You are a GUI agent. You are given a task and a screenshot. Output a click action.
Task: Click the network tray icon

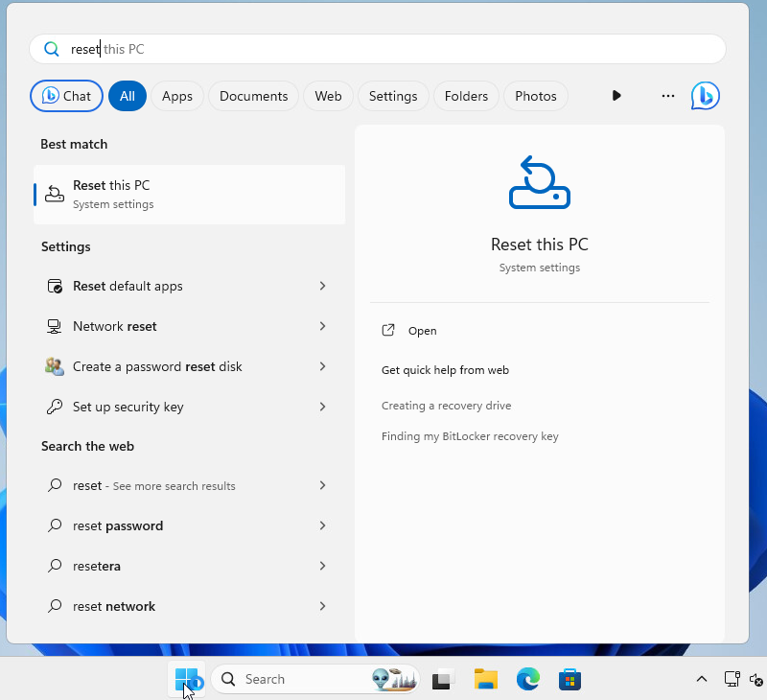732,679
